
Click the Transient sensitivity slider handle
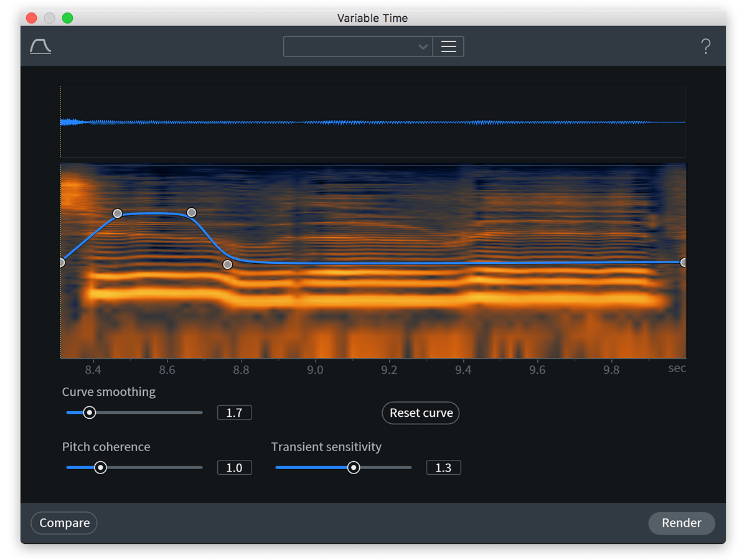353,467
